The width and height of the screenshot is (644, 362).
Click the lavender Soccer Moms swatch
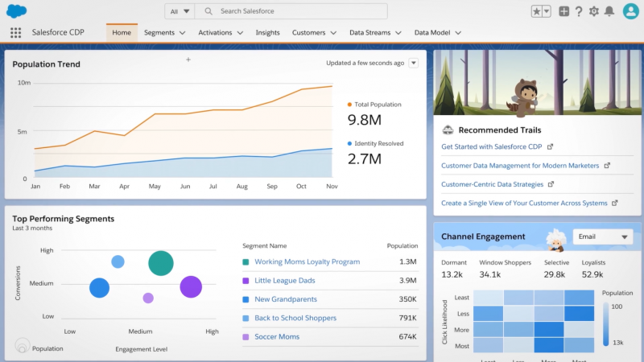point(246,337)
